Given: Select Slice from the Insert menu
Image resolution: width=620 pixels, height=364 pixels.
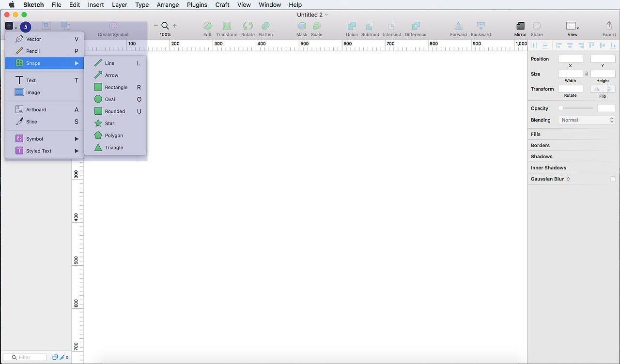Looking at the screenshot, I should click(45, 122).
